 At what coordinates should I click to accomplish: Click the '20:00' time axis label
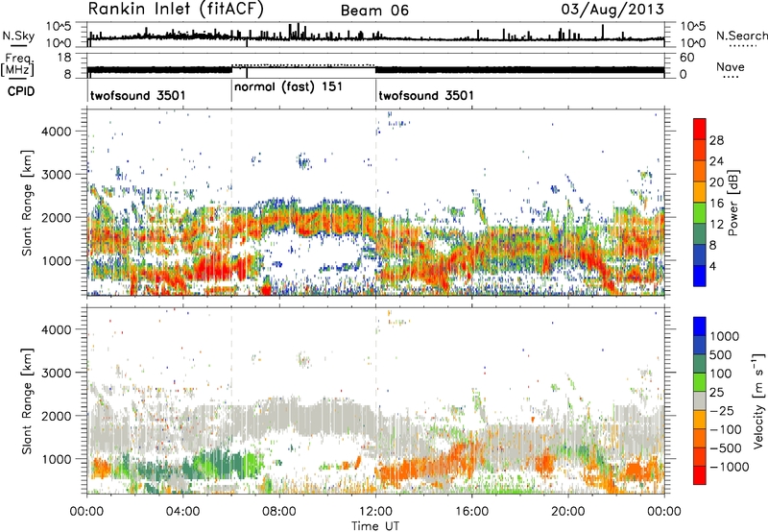pyautogui.click(x=568, y=512)
